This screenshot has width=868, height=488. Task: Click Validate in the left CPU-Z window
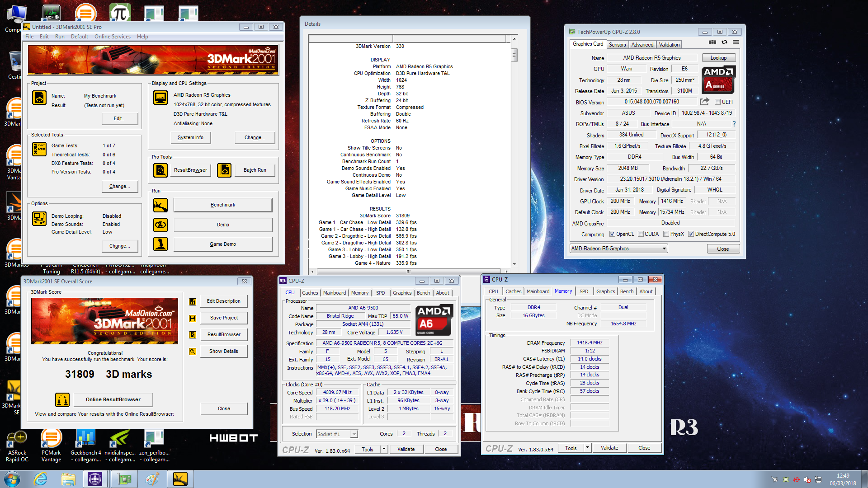(406, 449)
